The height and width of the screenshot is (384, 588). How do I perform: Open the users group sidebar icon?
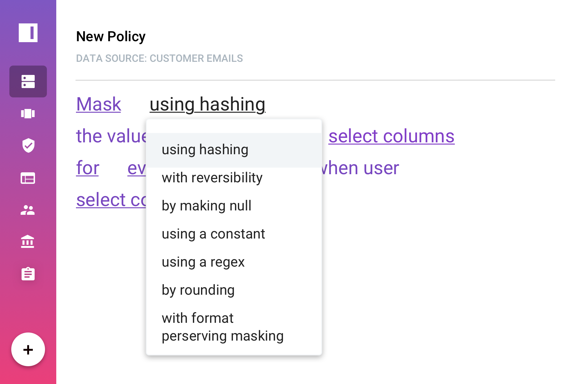pyautogui.click(x=28, y=210)
